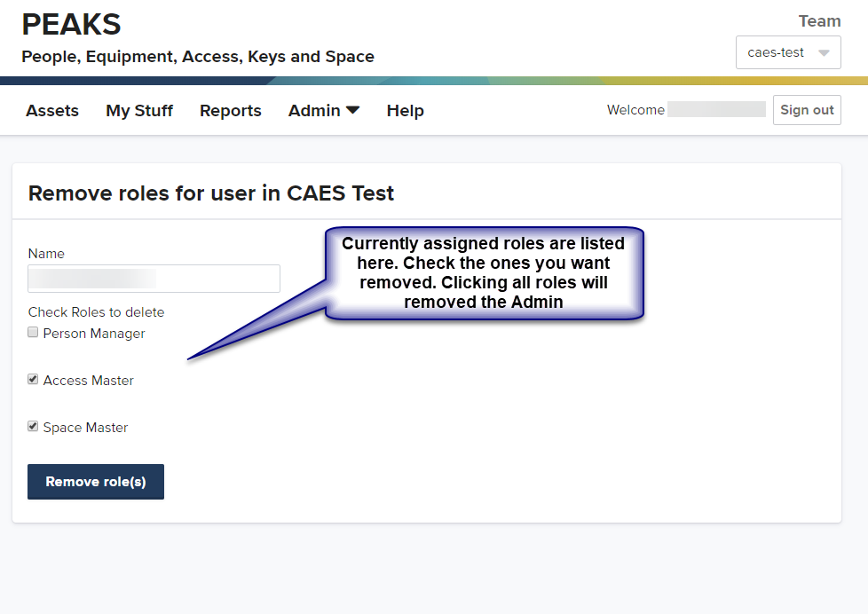
Task: Click the Remove role(s) button
Action: click(x=95, y=481)
